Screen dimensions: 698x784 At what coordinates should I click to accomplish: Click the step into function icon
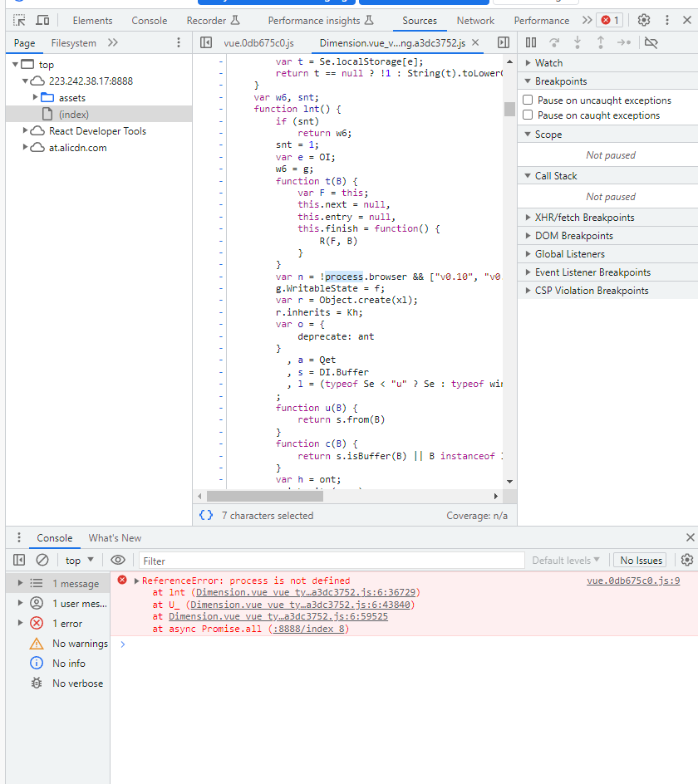pyautogui.click(x=578, y=42)
